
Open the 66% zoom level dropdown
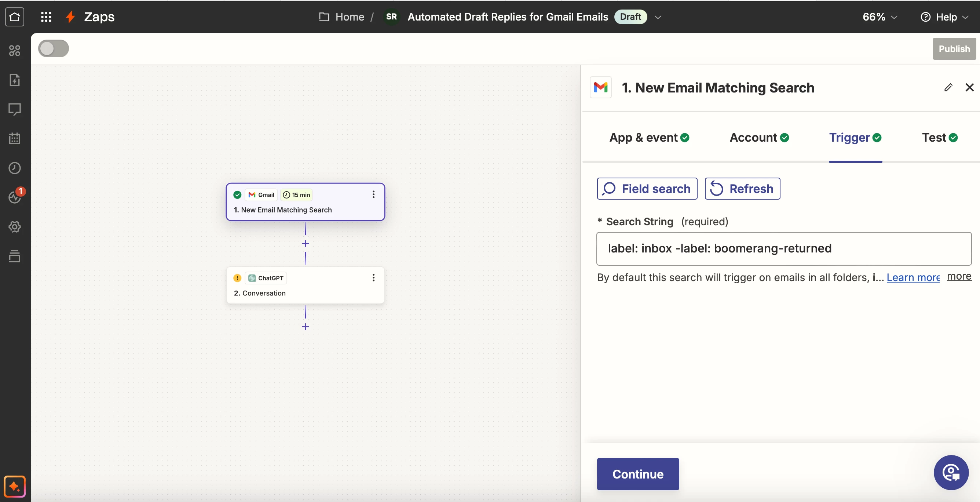pyautogui.click(x=880, y=17)
